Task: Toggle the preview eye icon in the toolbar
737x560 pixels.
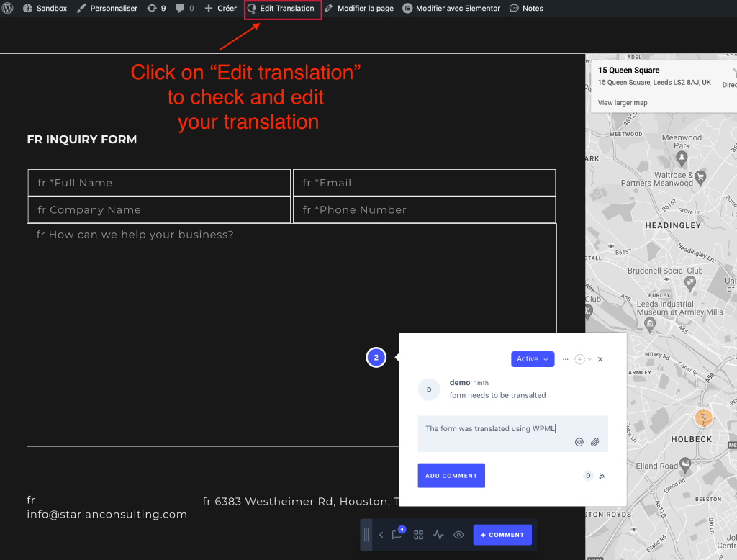Action: 458,536
